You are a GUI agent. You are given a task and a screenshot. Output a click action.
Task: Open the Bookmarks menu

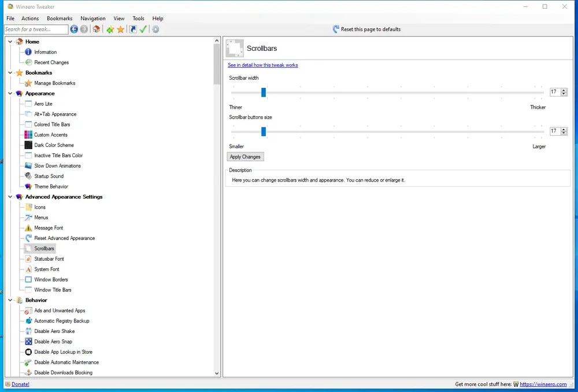[60, 19]
